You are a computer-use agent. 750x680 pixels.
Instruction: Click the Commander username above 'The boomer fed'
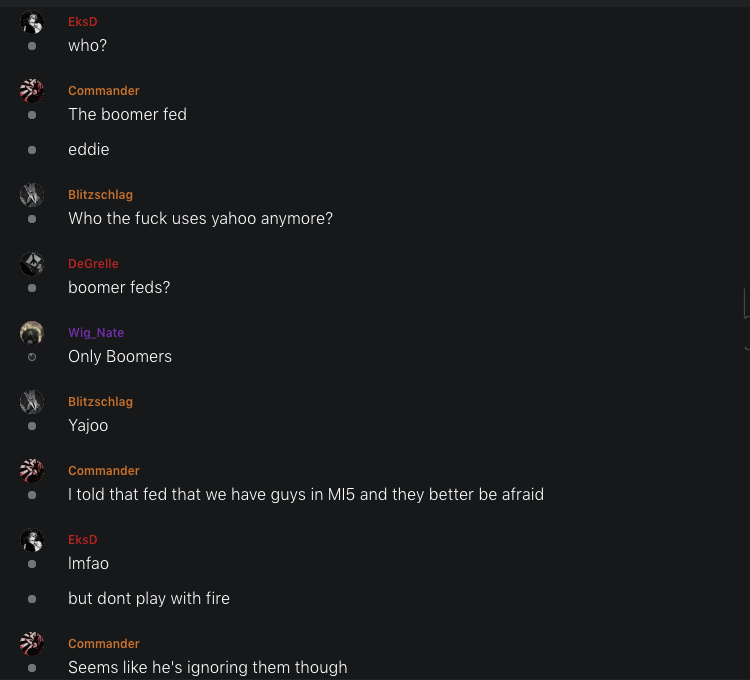coord(104,91)
